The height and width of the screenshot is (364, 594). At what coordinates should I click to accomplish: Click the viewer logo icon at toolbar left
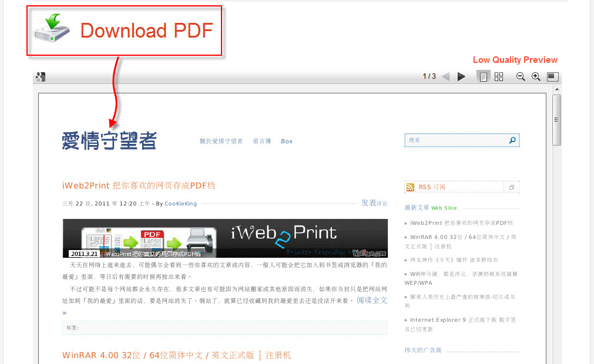click(x=40, y=77)
